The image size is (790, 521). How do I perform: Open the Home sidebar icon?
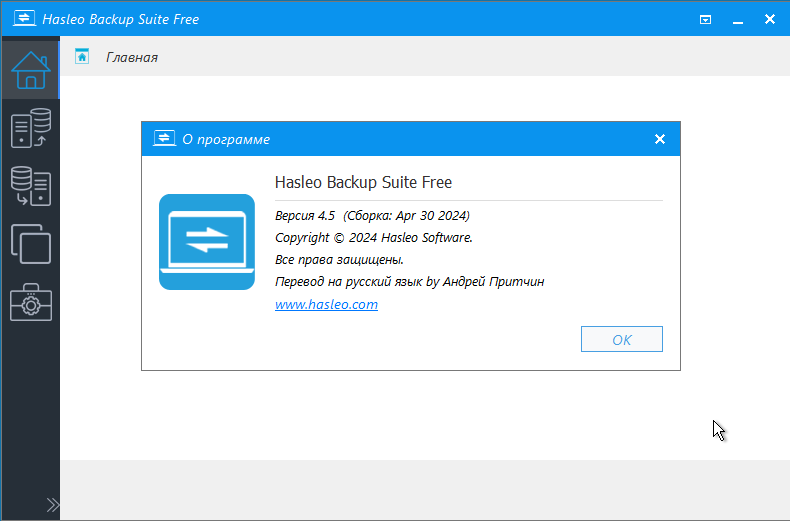point(31,70)
